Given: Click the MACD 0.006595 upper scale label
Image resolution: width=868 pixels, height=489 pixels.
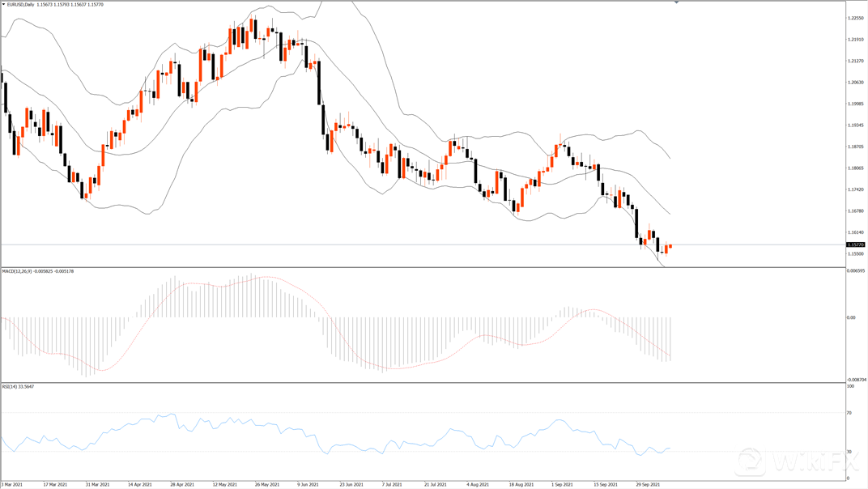Looking at the screenshot, I should (855, 271).
